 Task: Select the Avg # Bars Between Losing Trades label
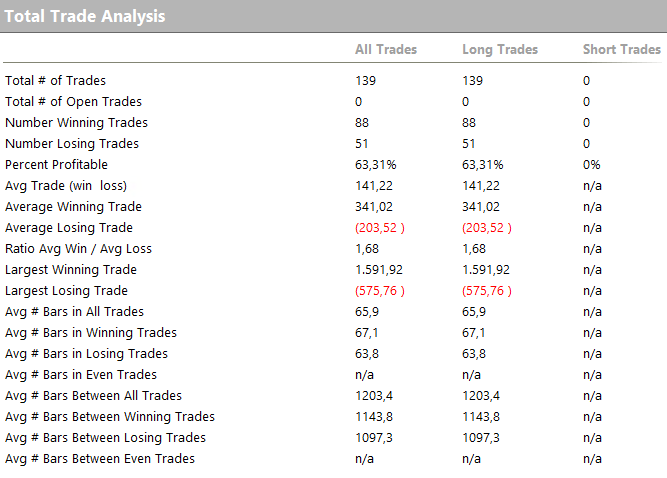click(105, 438)
